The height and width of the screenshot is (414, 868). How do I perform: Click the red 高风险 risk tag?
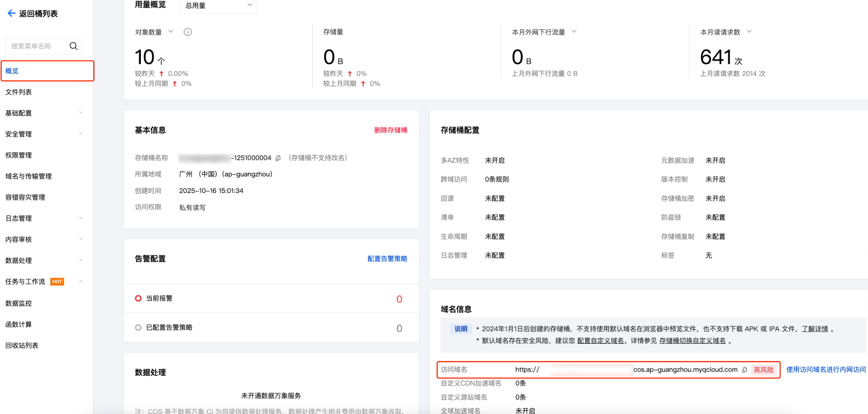click(763, 370)
